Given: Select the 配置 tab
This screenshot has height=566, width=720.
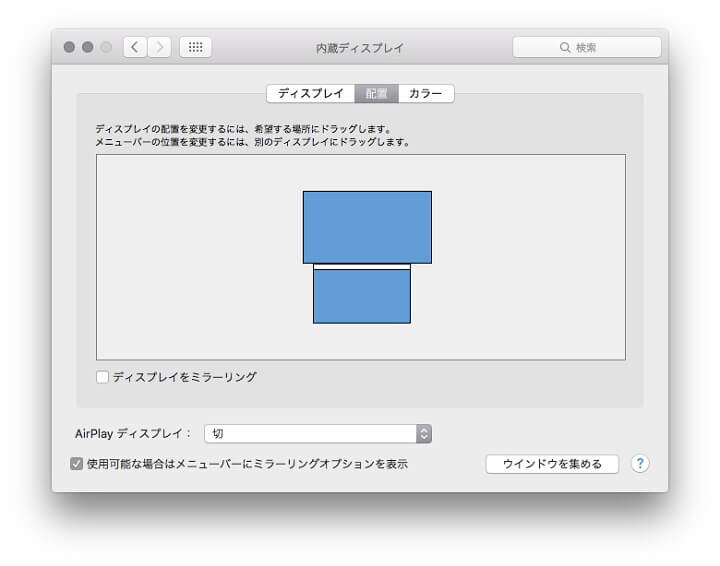Looking at the screenshot, I should 377,94.
